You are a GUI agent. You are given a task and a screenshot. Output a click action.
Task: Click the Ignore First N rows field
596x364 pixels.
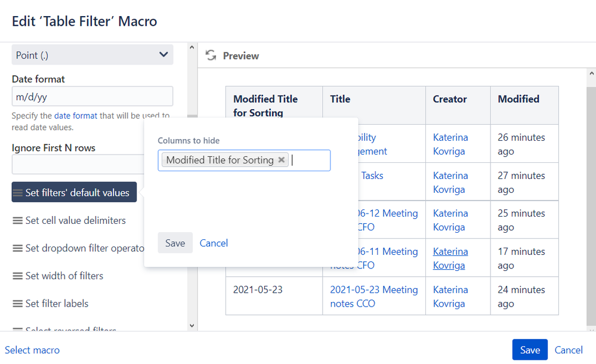[78, 164]
